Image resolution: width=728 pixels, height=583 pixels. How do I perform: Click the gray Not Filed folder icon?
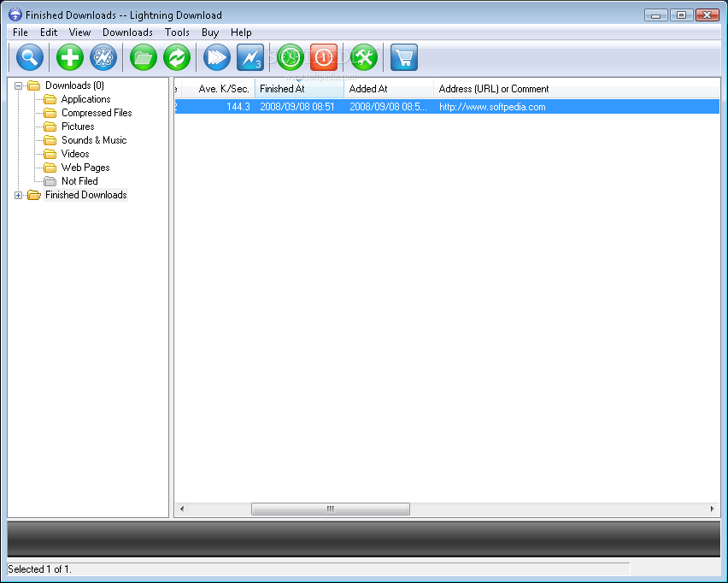tap(50, 181)
